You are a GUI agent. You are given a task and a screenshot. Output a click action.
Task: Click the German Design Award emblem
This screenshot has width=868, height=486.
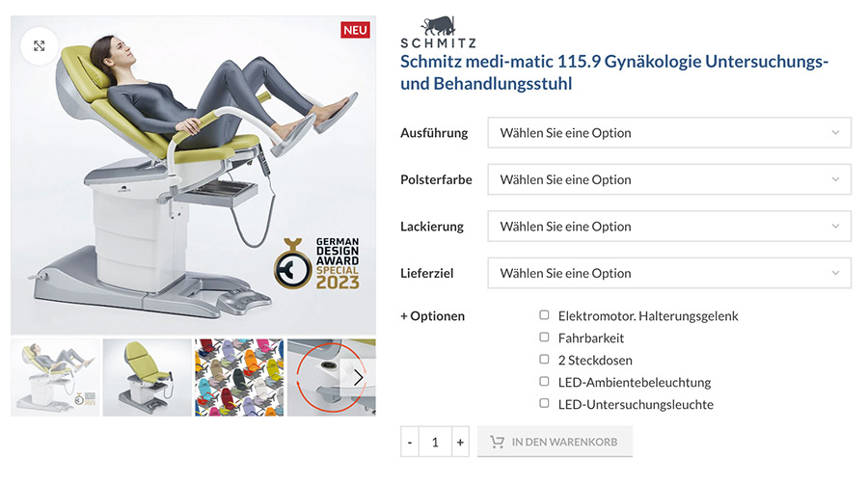pyautogui.click(x=316, y=263)
